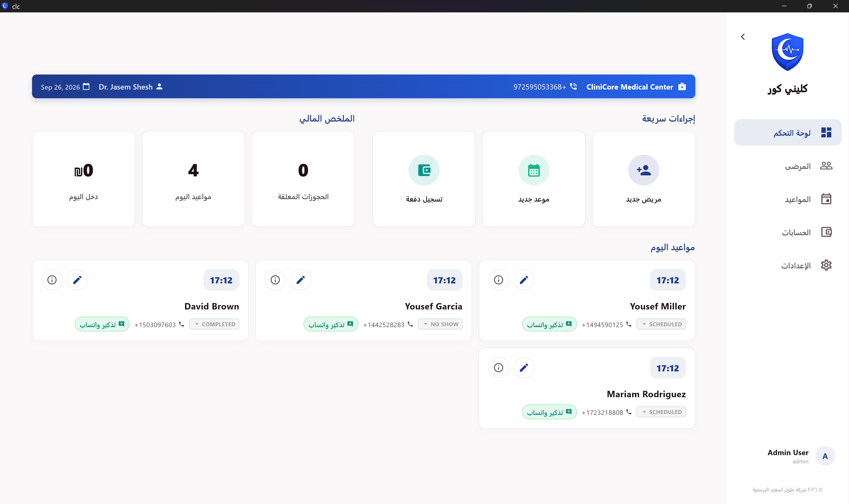Show info for Mariam Rodriguez's appointment

tap(498, 367)
